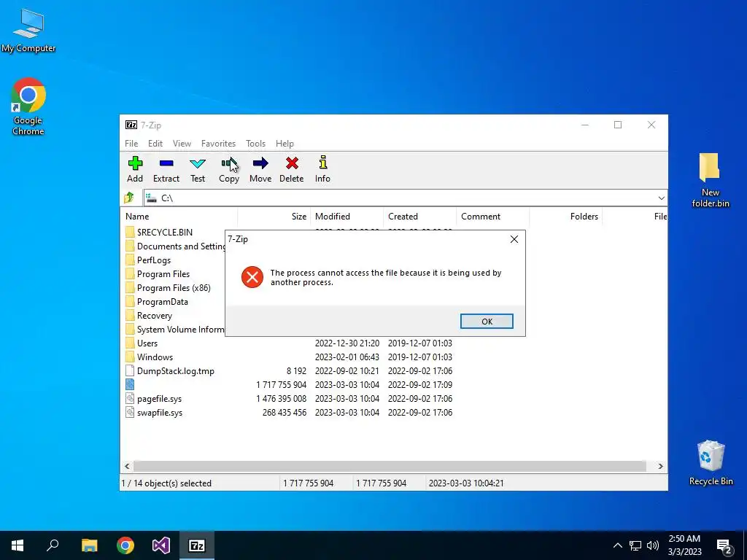Click the Test toolbar icon
747x560 pixels.
point(198,164)
